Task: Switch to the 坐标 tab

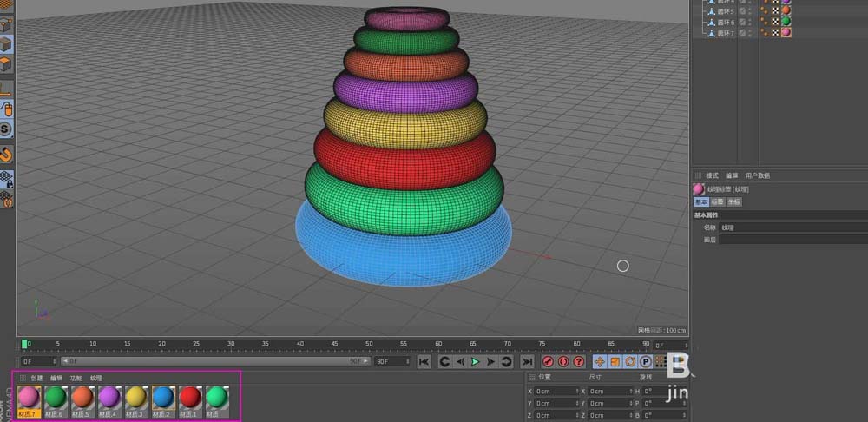Action: 734,202
